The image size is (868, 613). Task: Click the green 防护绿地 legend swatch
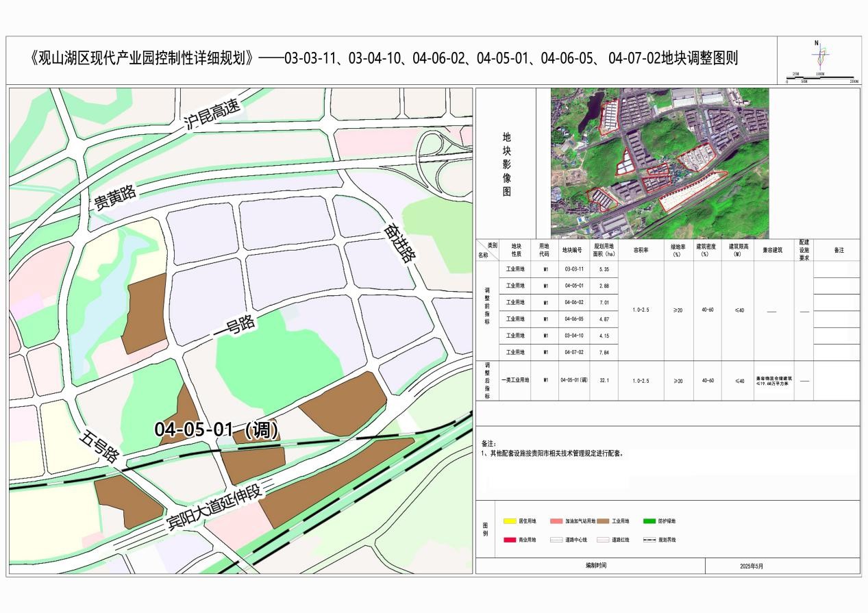pos(649,521)
